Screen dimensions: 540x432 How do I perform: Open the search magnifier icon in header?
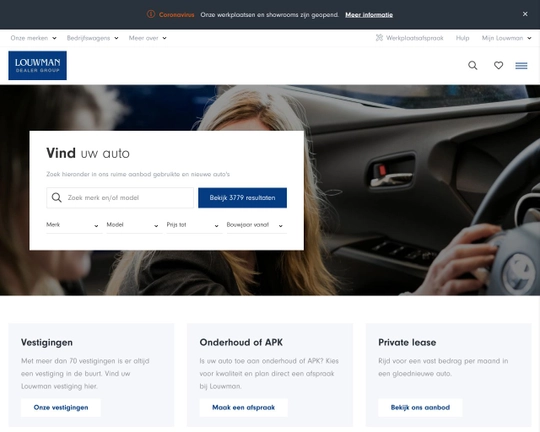[x=472, y=65]
